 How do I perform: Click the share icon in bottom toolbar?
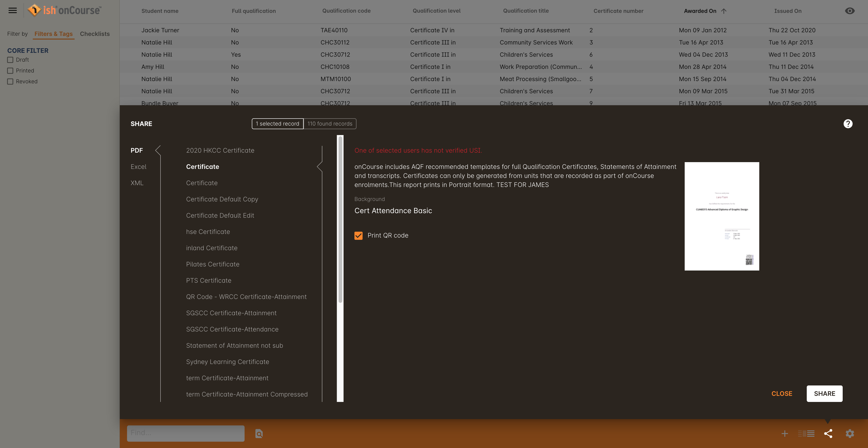pyautogui.click(x=827, y=433)
